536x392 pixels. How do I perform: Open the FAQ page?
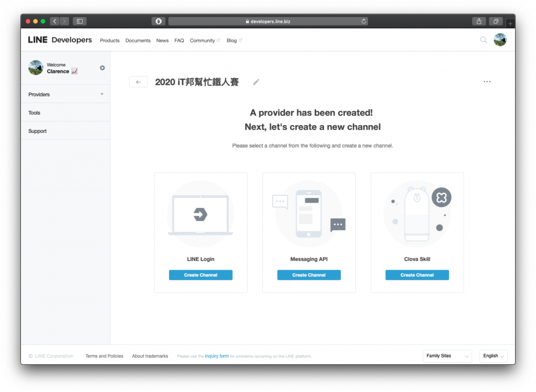(x=179, y=40)
